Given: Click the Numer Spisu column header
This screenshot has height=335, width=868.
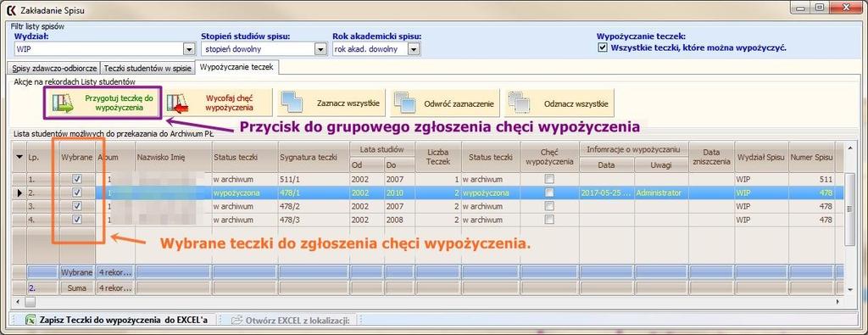Looking at the screenshot, I should tap(811, 157).
